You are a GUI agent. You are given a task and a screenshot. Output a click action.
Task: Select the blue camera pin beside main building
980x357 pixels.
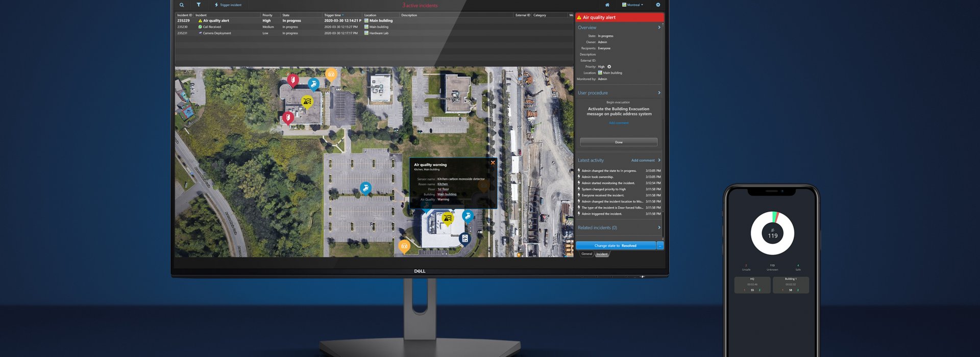pyautogui.click(x=468, y=216)
